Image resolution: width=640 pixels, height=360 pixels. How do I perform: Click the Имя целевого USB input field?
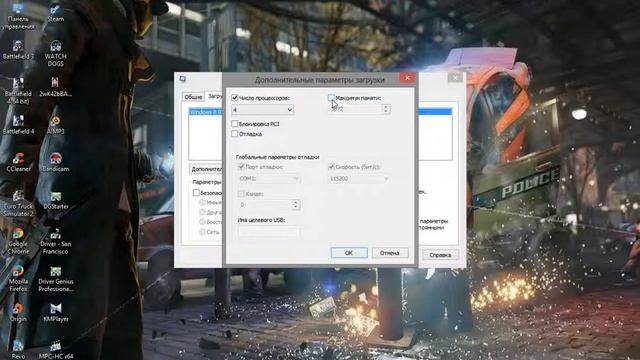269,232
